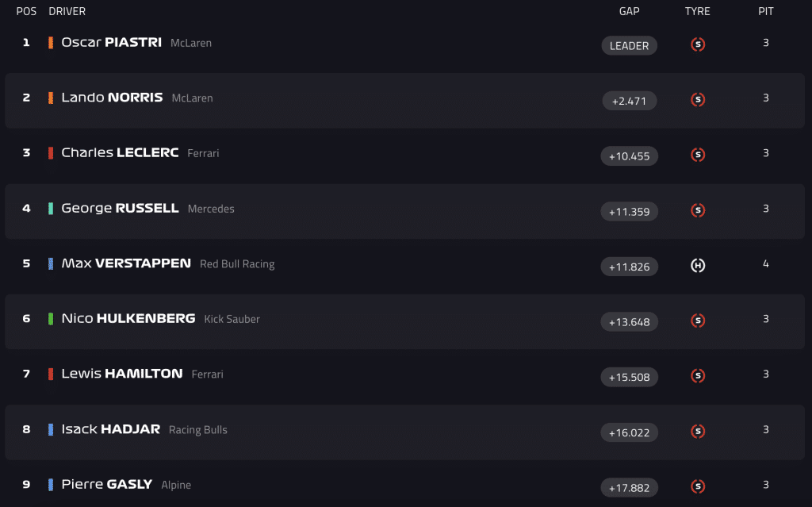The image size is (812, 507).
Task: Click Pierre Gasly's soft tyre icon
Action: click(x=698, y=487)
